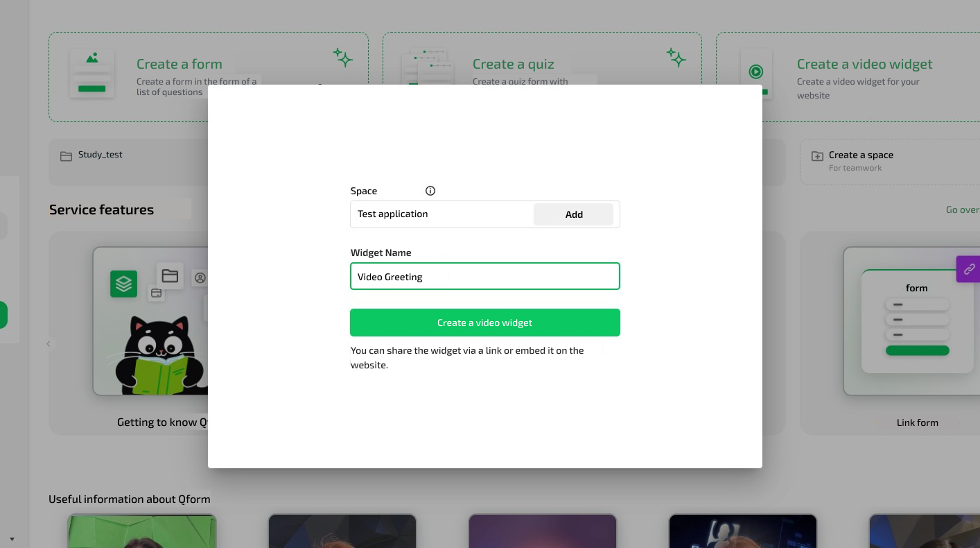Click the Create a space folder-plus icon
This screenshot has width=980, height=548.
point(817,156)
